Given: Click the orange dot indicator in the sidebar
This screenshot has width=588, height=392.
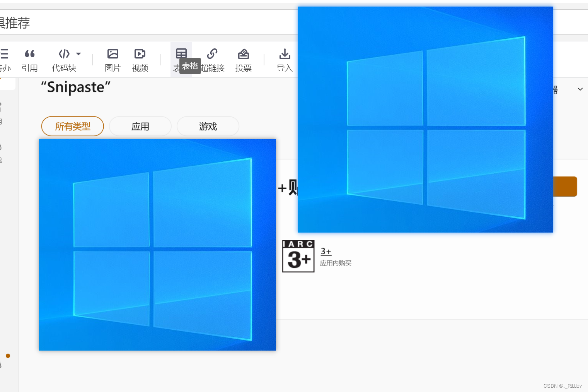Looking at the screenshot, I should click(x=8, y=356).
